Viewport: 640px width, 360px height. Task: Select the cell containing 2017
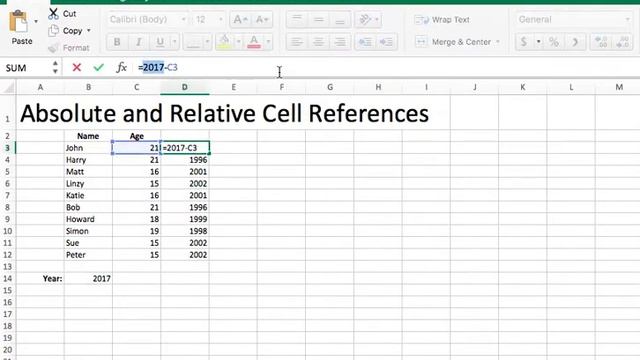click(88, 279)
